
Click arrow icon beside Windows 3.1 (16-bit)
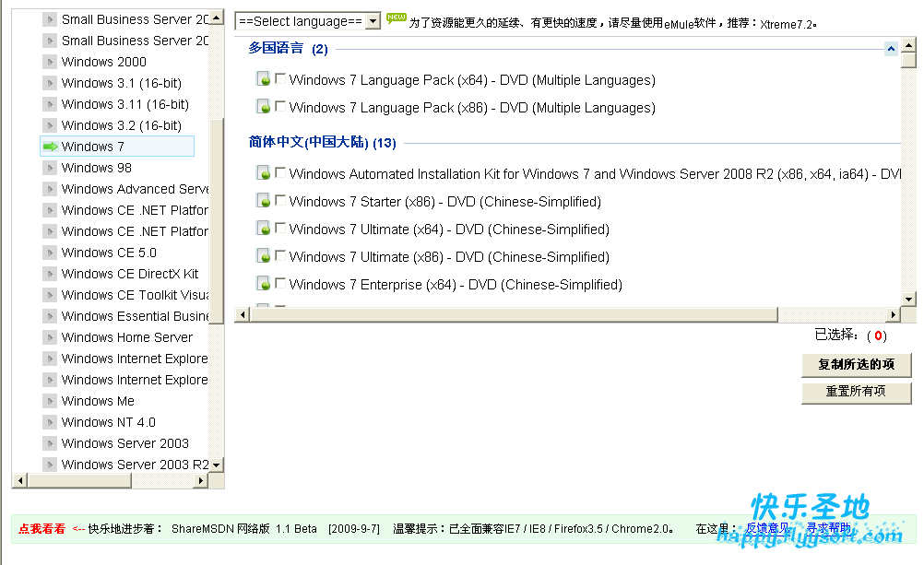pos(50,83)
